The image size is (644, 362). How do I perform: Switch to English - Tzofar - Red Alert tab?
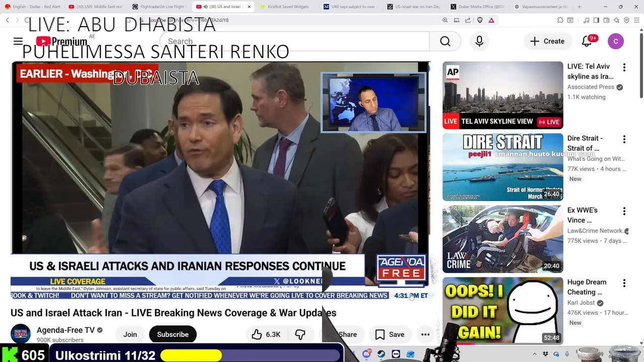coord(32,7)
